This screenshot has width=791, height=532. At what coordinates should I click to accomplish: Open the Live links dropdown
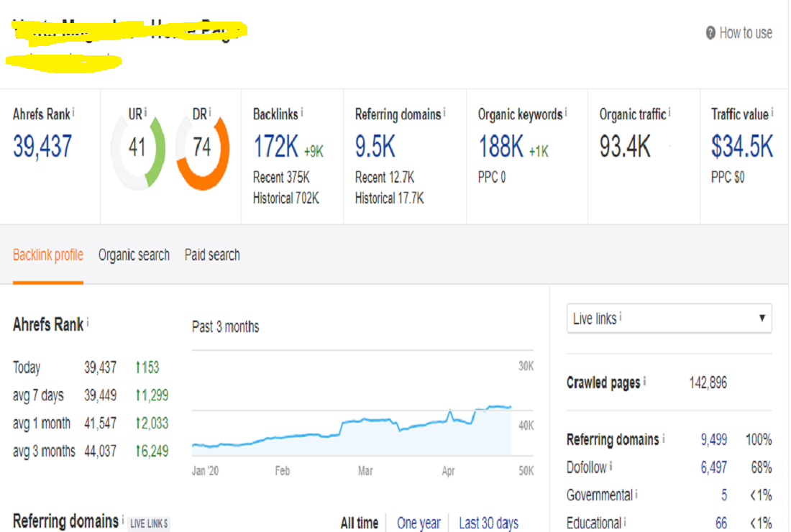point(669,318)
